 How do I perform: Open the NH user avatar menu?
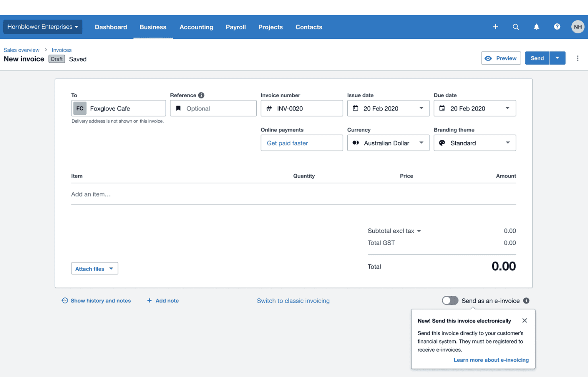click(578, 27)
